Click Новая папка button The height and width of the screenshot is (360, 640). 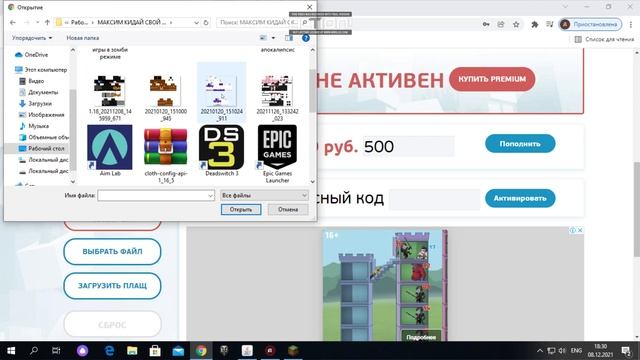(82, 38)
